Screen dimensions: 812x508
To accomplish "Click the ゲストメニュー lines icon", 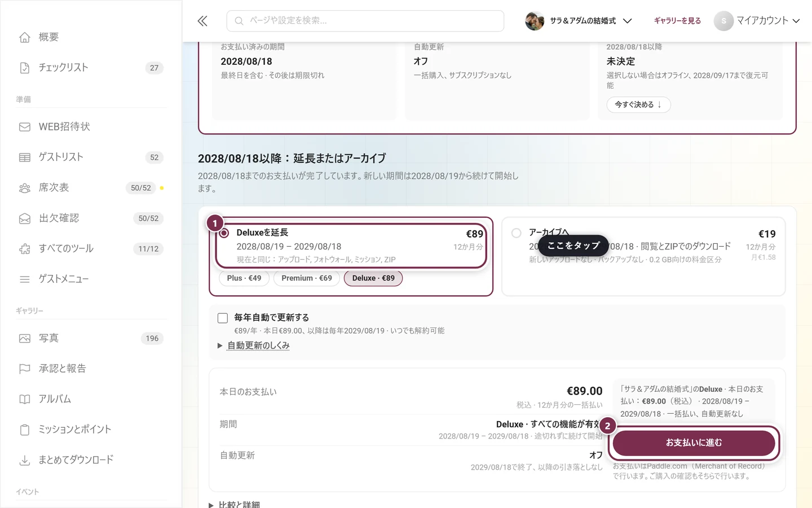I will (x=25, y=279).
